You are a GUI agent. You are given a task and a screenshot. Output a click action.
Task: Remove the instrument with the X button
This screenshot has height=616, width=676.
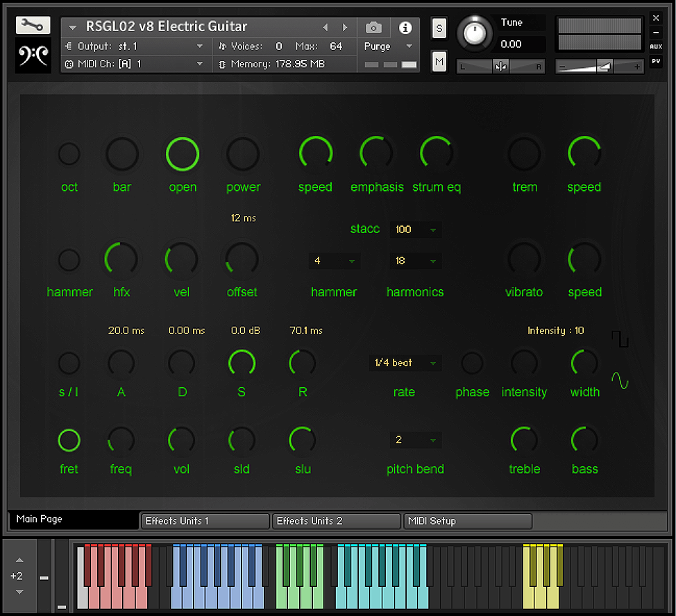[x=656, y=17]
